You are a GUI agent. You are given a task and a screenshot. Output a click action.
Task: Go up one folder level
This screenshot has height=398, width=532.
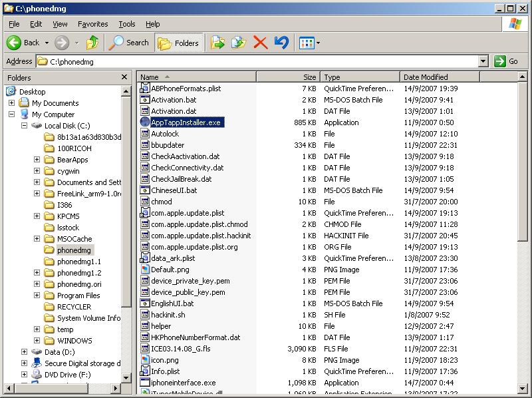[92, 43]
